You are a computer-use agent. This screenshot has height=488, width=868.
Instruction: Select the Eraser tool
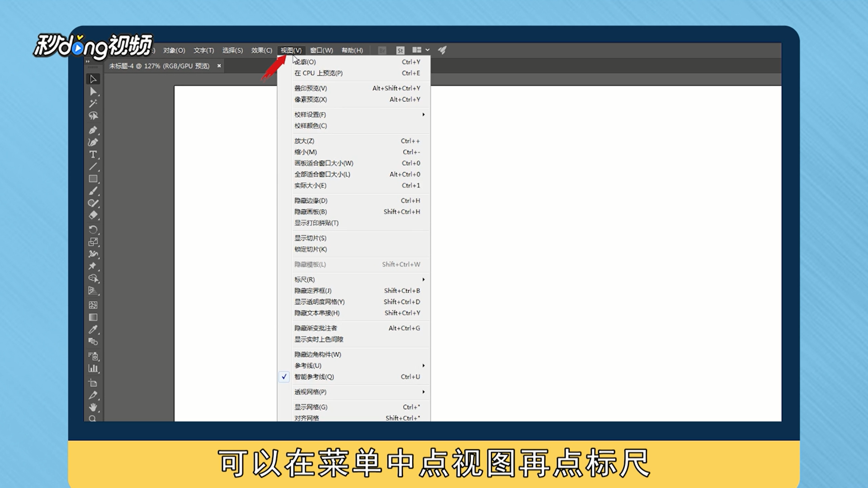click(93, 216)
